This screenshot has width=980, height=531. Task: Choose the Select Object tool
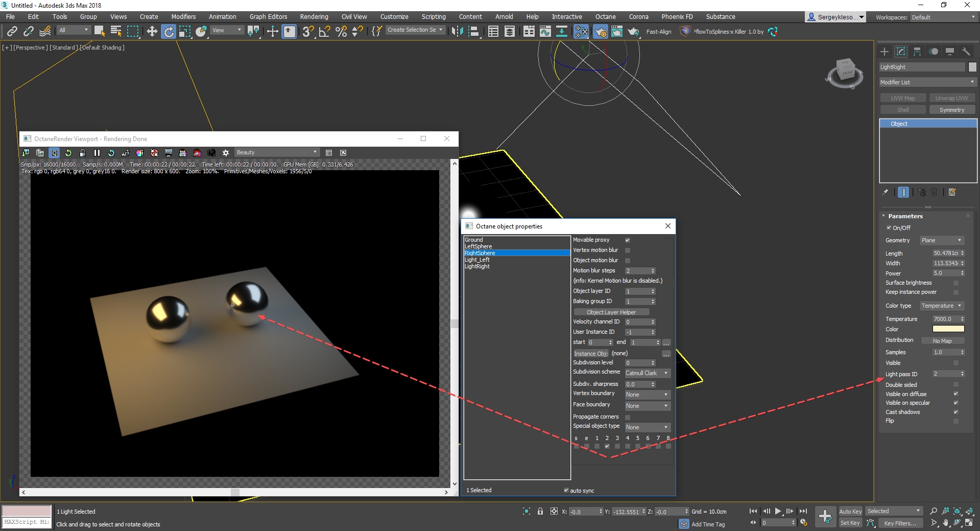(100, 32)
